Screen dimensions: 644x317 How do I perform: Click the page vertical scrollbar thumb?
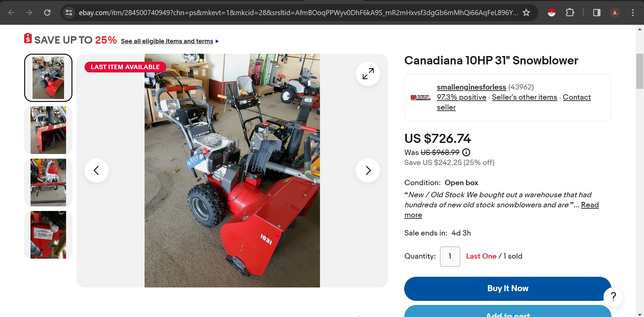pyautogui.click(x=640, y=71)
